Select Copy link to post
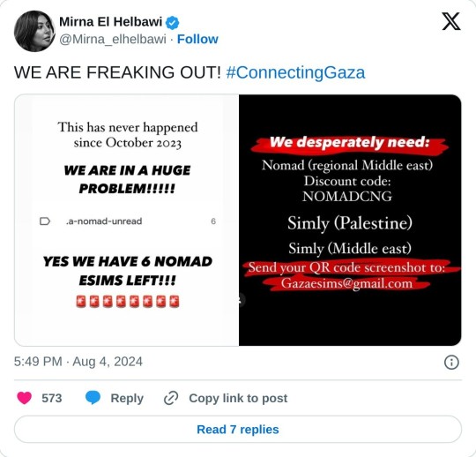 click(238, 398)
